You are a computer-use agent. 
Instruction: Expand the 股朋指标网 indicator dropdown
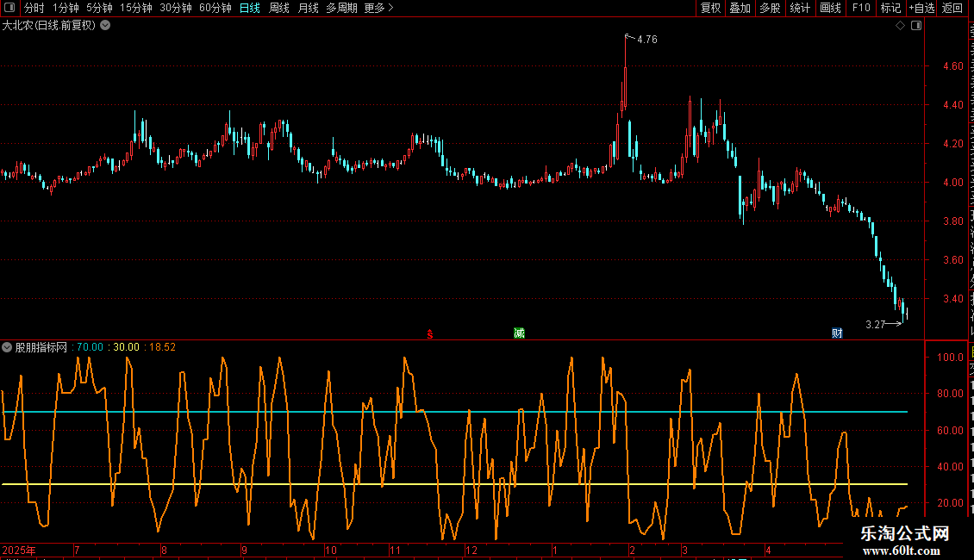pos(7,347)
